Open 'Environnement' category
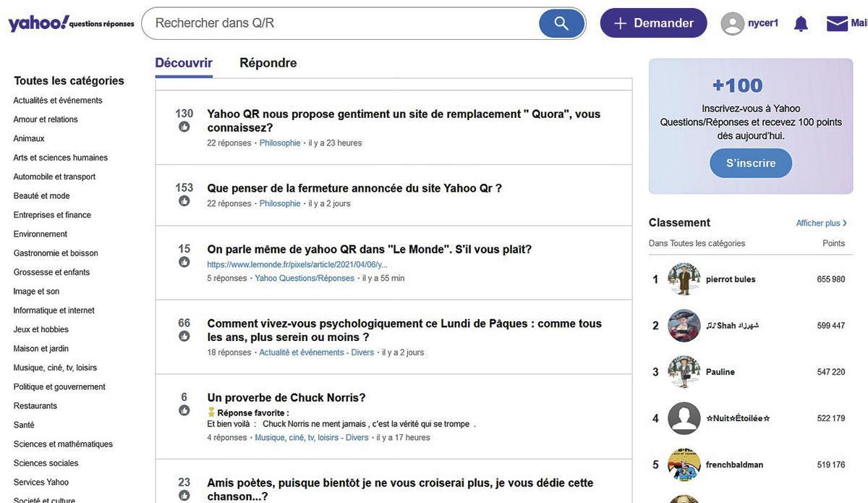 point(41,234)
